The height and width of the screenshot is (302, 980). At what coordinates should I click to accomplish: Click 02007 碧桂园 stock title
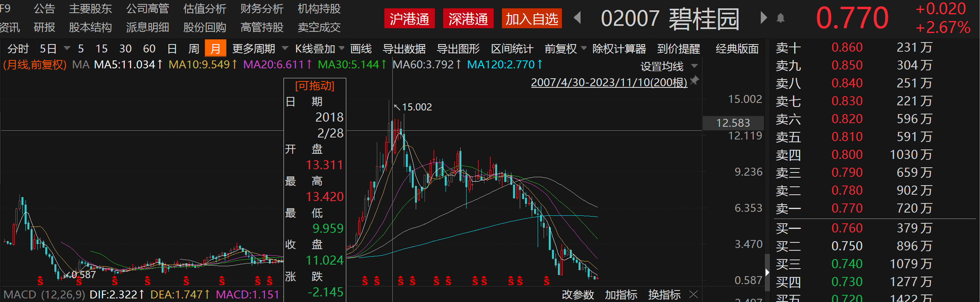coord(670,19)
